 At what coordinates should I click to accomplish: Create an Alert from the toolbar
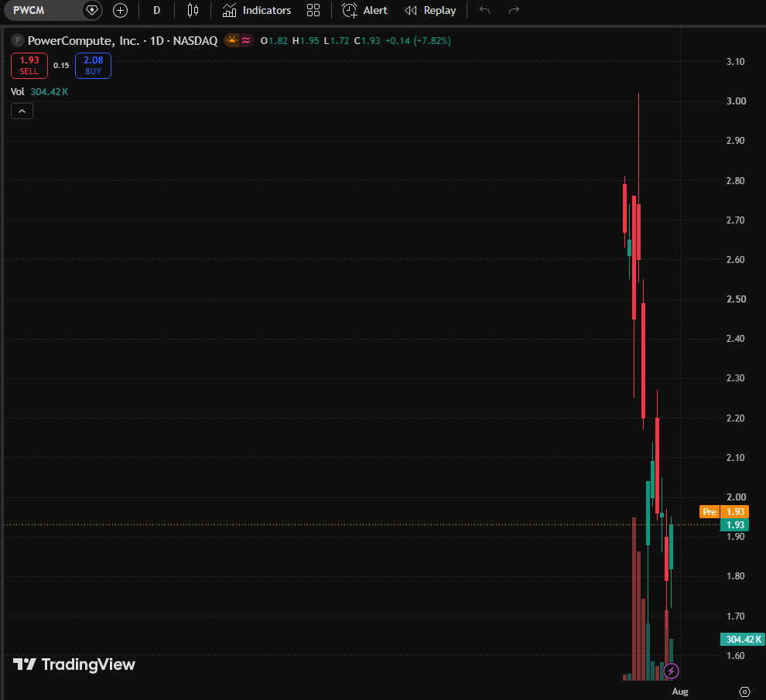pos(364,10)
